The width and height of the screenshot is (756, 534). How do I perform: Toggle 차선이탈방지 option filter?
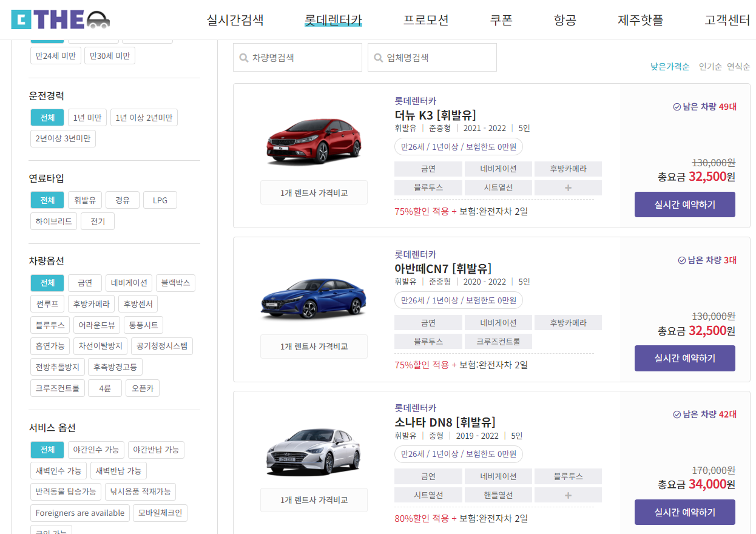[x=101, y=346]
